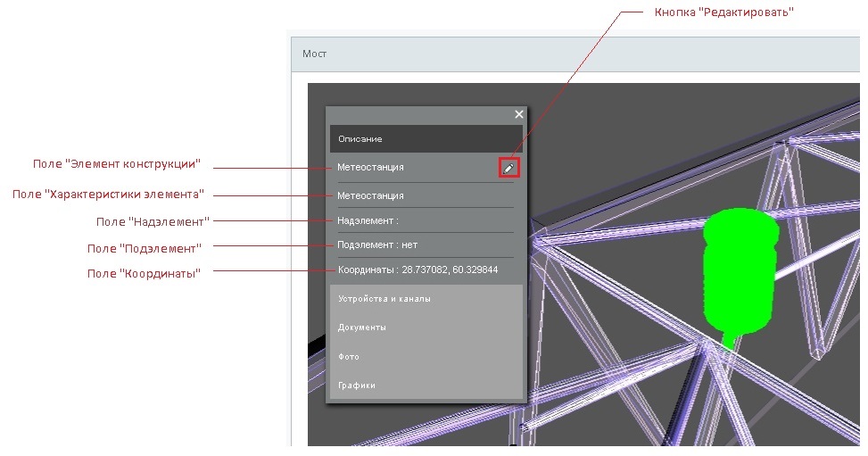This screenshot has width=868, height=456.
Task: Close the description popup with the X
Action: pyautogui.click(x=518, y=114)
